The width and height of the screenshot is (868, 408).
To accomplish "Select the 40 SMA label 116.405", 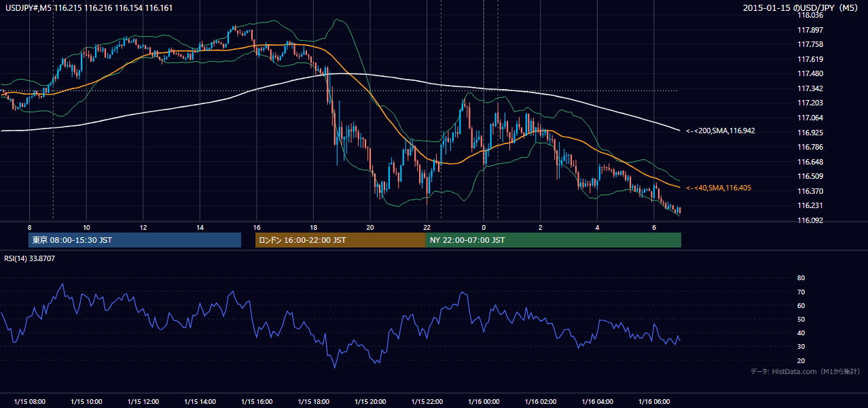I will click(719, 188).
